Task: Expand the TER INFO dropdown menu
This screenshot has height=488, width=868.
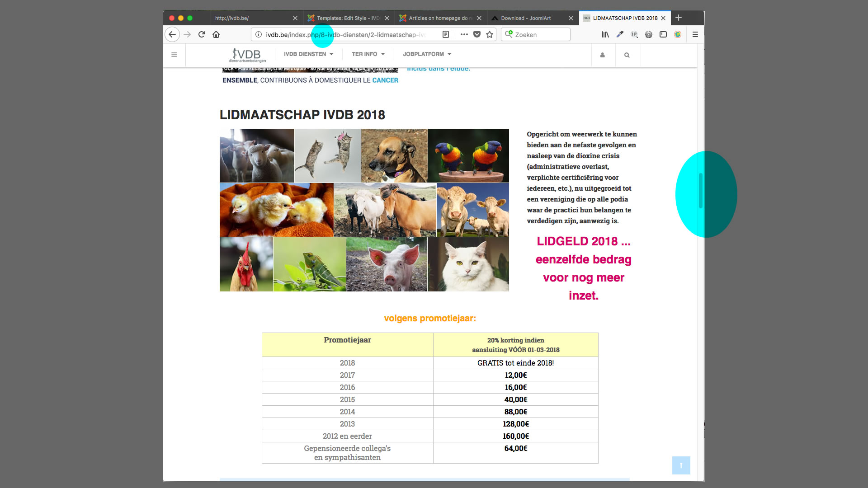Action: pyautogui.click(x=368, y=54)
